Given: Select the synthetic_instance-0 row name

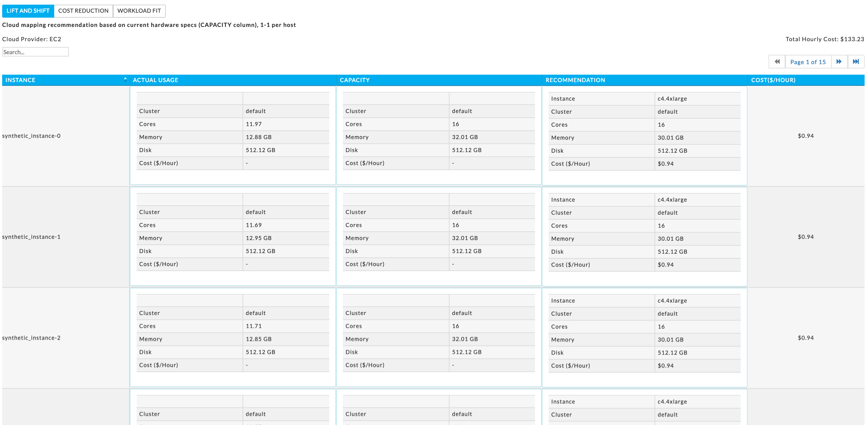Looking at the screenshot, I should coord(31,136).
